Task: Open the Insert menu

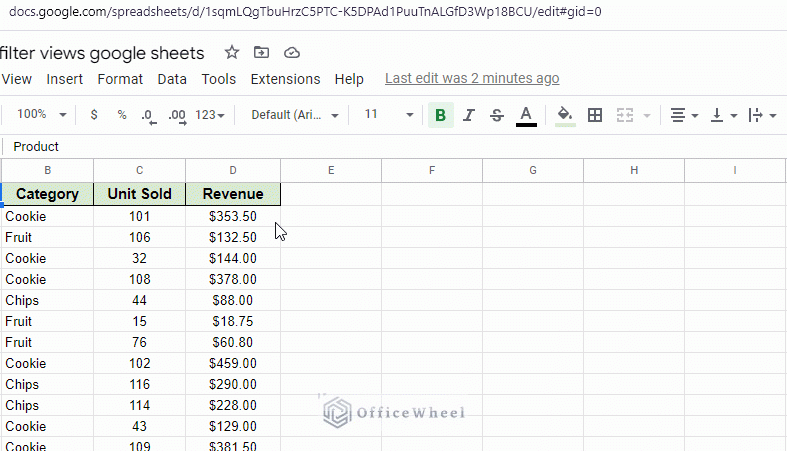Action: coord(64,79)
